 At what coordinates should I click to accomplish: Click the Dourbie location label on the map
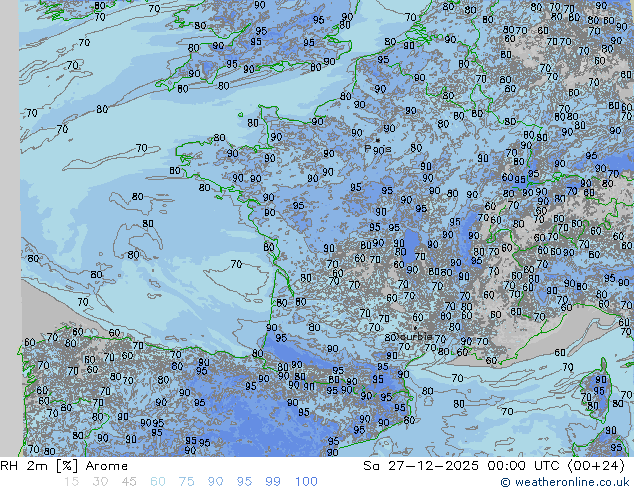[414, 336]
